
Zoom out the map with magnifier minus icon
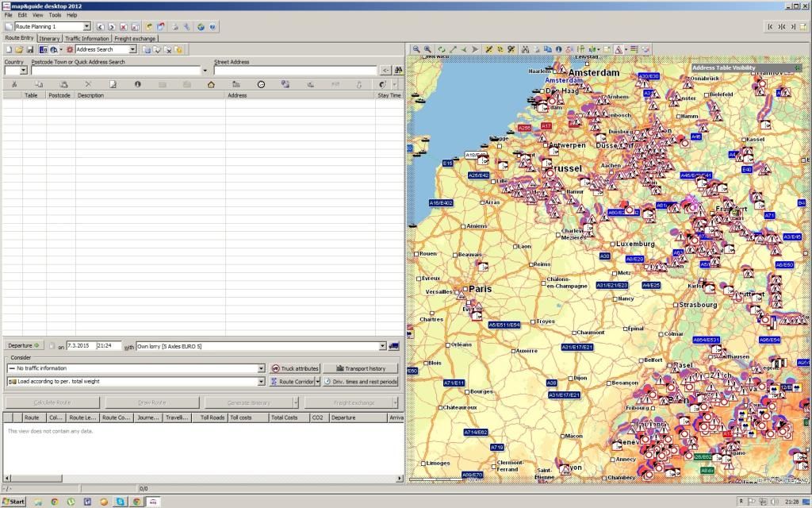(416, 50)
